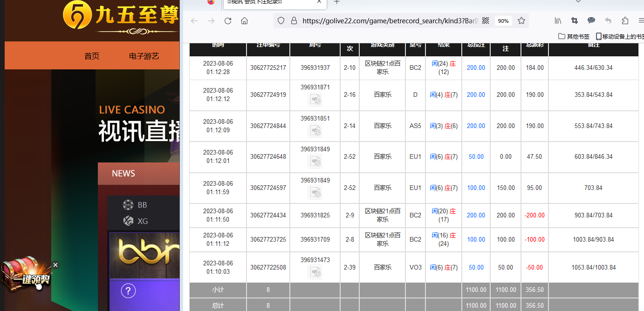Select bet slip number 30627722508
Image resolution: width=644 pixels, height=311 pixels.
coord(268,268)
